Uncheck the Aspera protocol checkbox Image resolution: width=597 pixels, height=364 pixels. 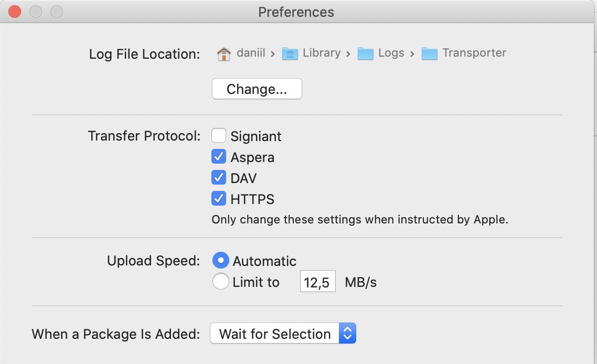click(219, 156)
